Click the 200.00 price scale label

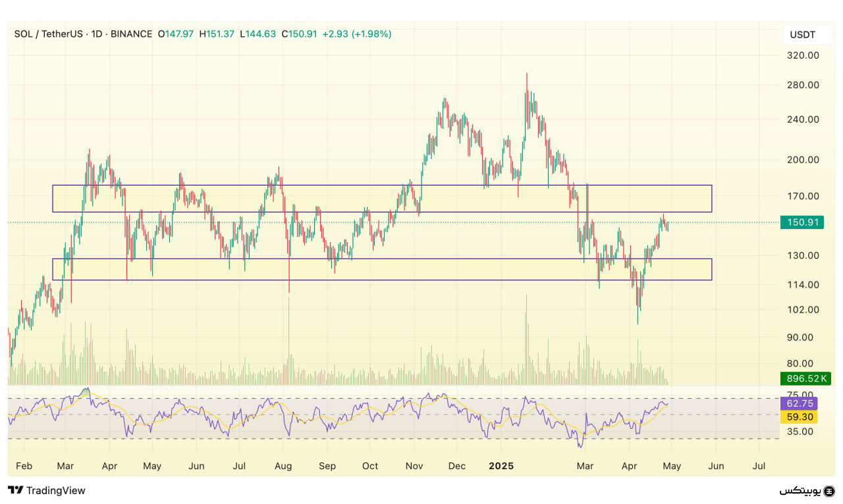(803, 160)
